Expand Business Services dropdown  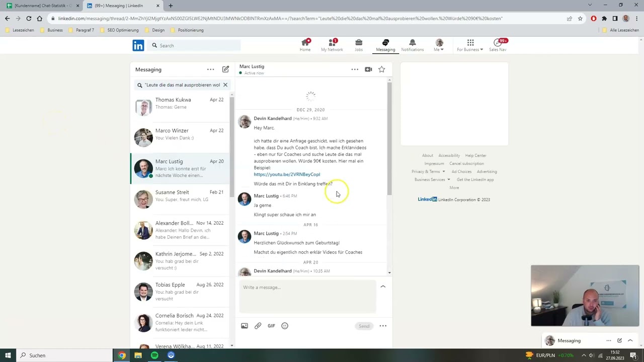(x=432, y=179)
